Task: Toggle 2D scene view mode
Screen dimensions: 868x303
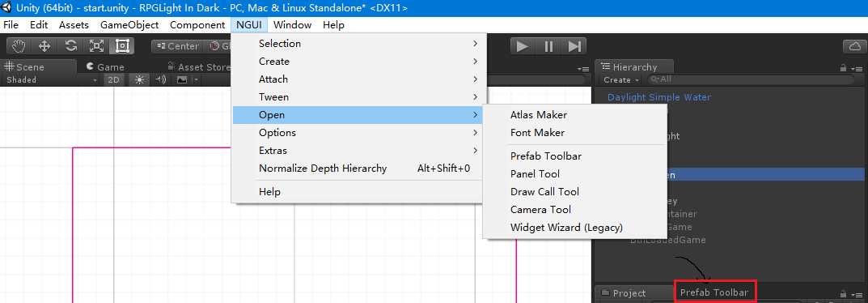Action: [x=113, y=79]
